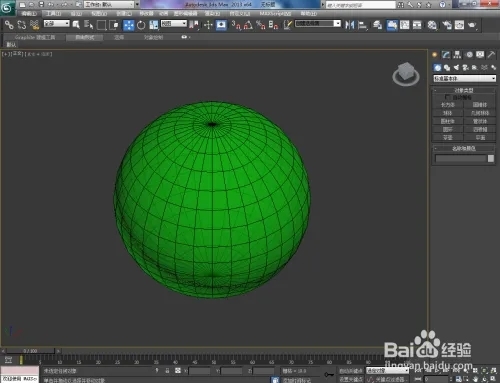Click the Rectangular Selection Region icon
Image resolution: width=500 pixels, height=383 pixels.
coord(101,25)
